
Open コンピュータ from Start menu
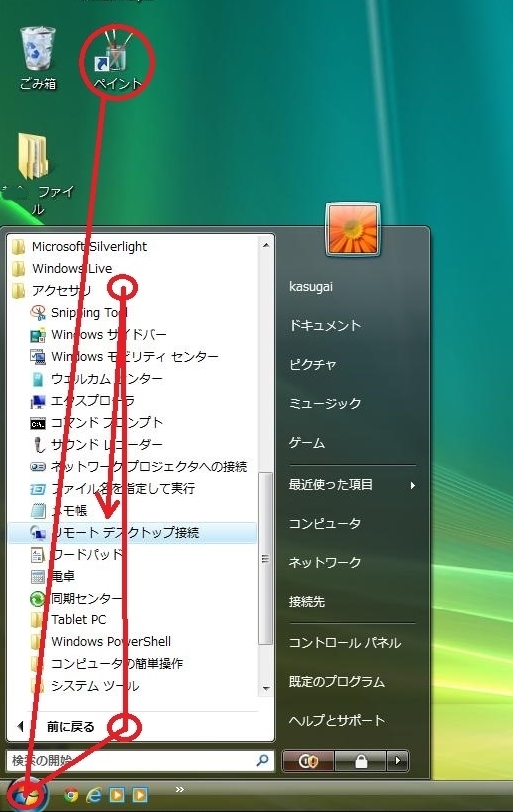click(325, 523)
